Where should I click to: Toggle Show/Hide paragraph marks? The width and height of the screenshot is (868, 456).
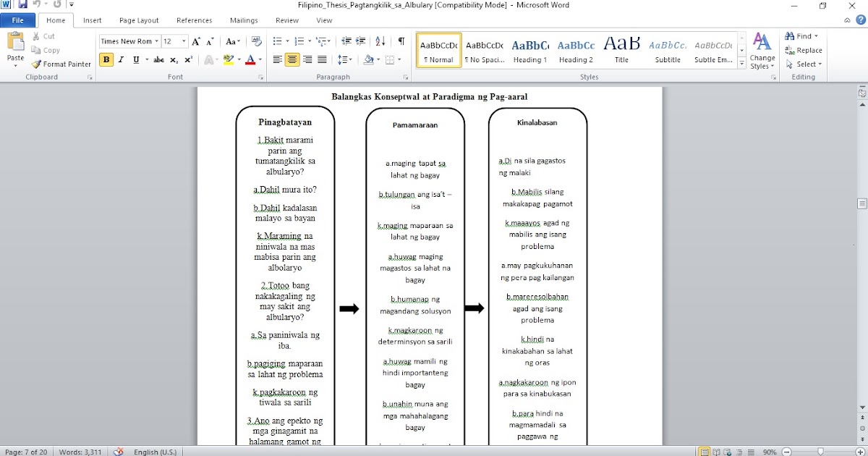[x=401, y=41]
